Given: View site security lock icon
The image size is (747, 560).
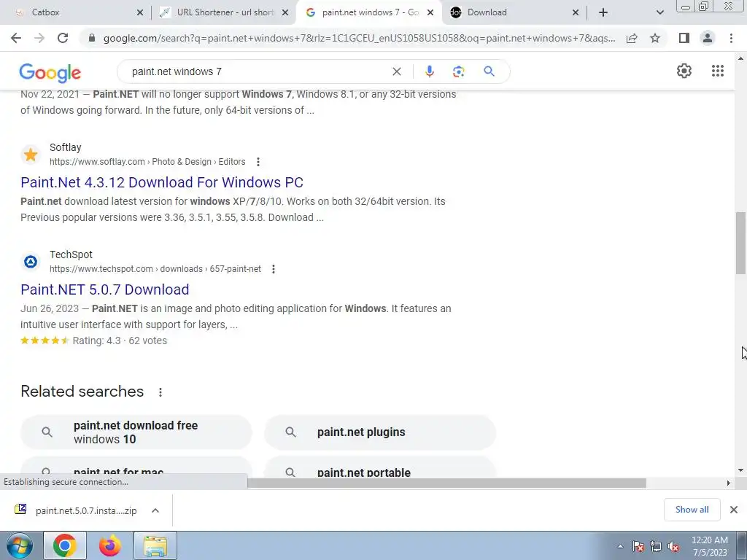Looking at the screenshot, I should pos(91,38).
